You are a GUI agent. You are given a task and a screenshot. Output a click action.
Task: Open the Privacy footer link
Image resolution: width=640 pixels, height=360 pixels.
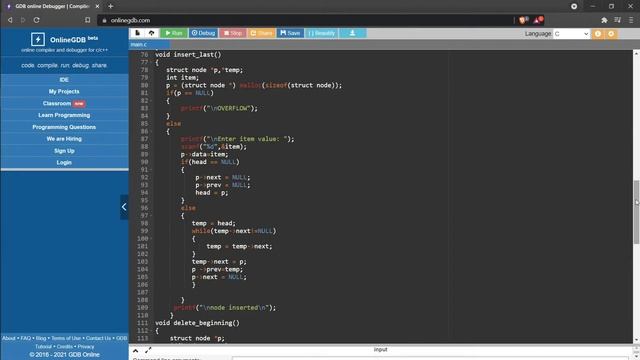[86, 347]
